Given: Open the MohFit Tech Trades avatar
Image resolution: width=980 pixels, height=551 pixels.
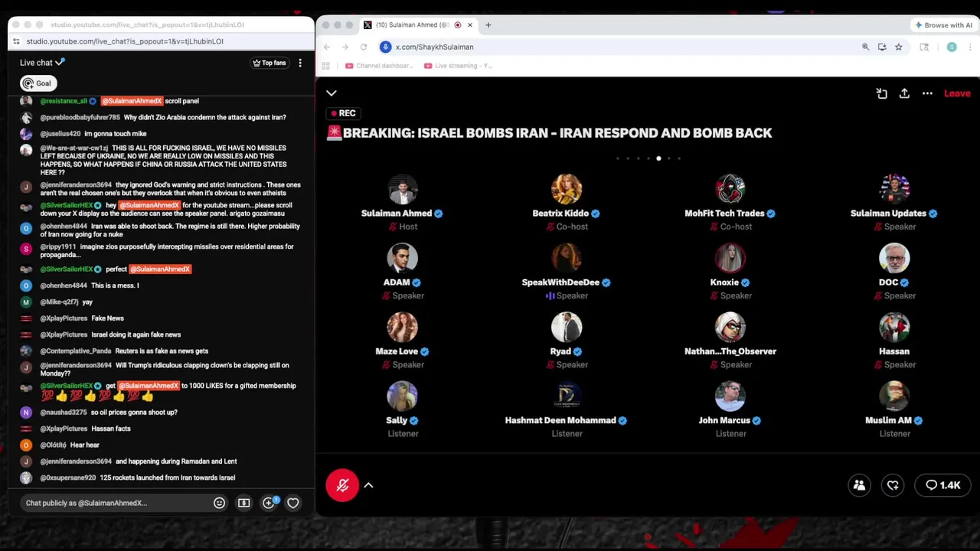Looking at the screenshot, I should [730, 189].
